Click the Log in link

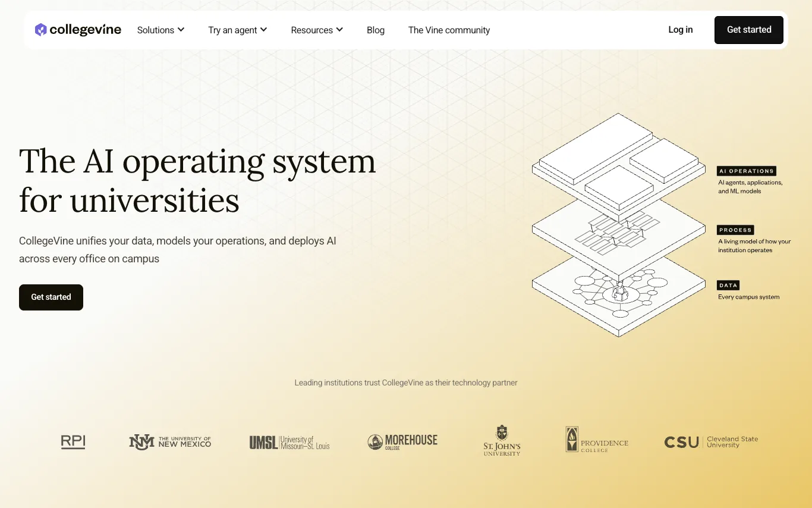[x=681, y=30]
